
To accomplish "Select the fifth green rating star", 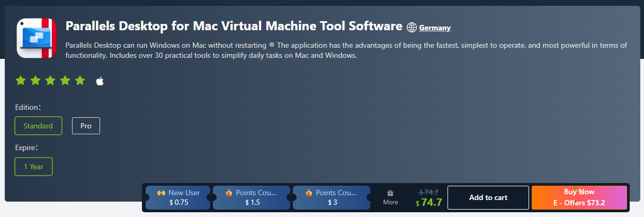I will click(x=80, y=81).
